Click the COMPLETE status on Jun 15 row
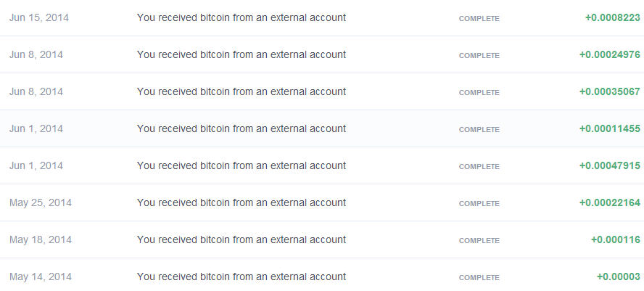 tap(479, 18)
